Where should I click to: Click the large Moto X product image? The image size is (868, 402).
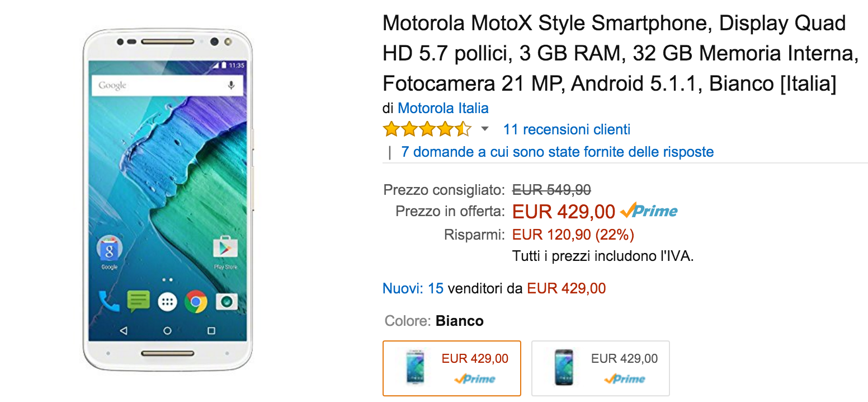click(x=167, y=200)
